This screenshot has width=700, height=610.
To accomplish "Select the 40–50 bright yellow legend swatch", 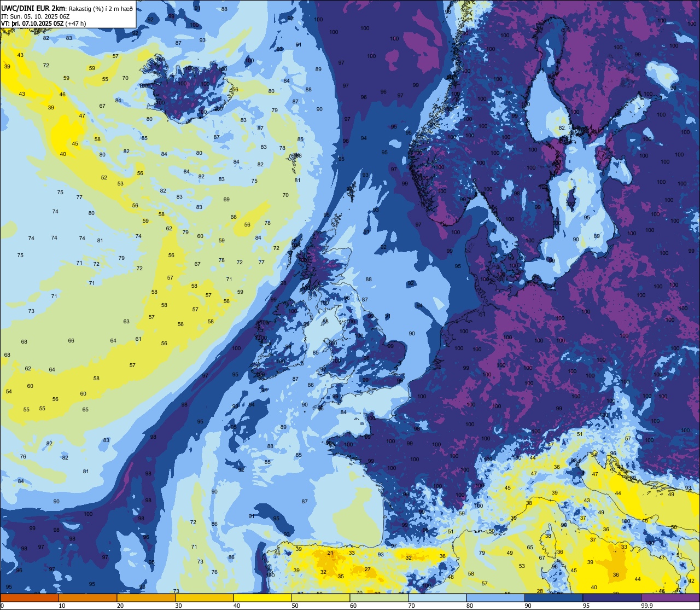I will pos(262,597).
